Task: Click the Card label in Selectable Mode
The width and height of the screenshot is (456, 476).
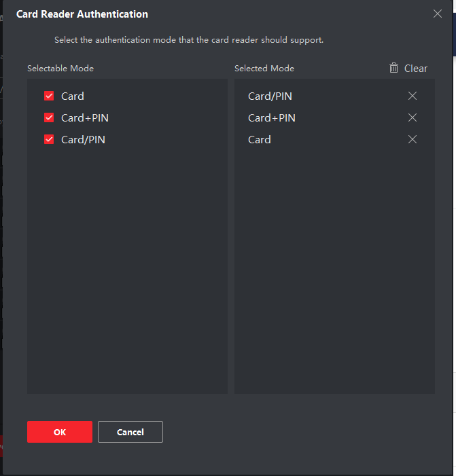Action: tap(73, 96)
